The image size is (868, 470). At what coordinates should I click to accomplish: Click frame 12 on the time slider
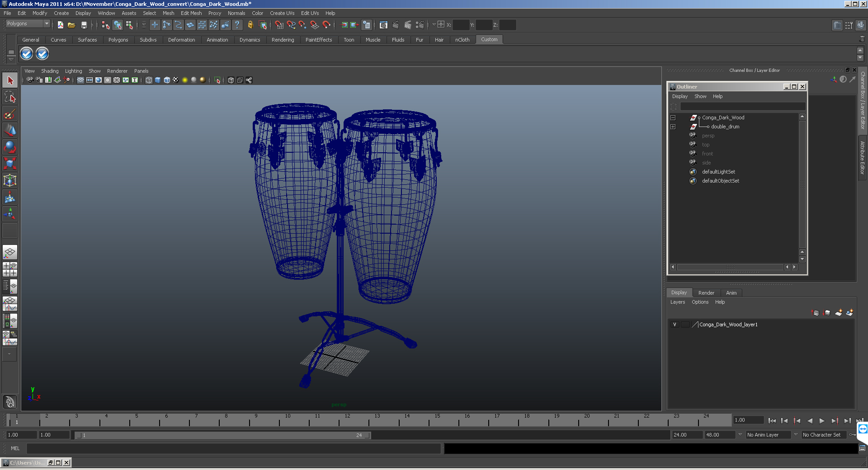pyautogui.click(x=347, y=420)
